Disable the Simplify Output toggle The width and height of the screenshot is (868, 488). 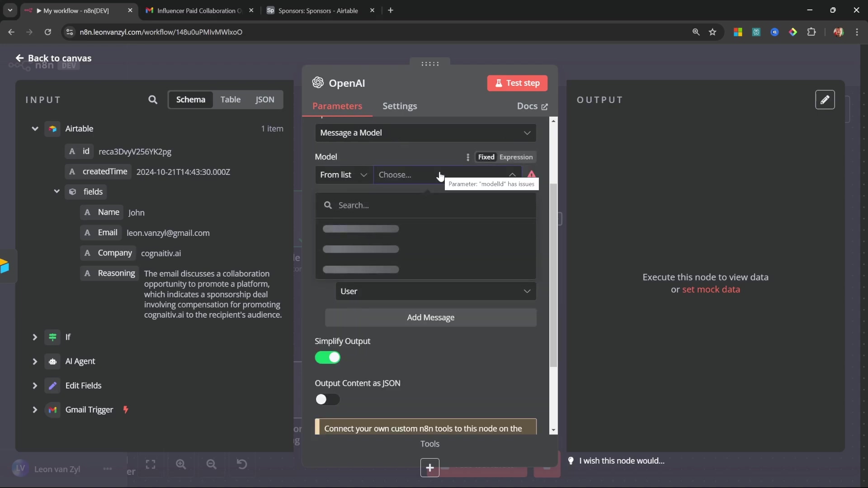pos(328,357)
